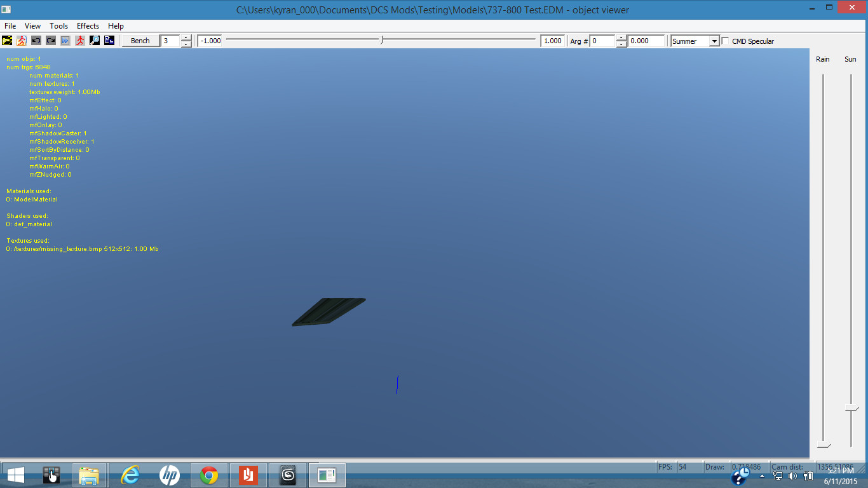
Task: Click the argument value slider handle
Action: (381, 40)
